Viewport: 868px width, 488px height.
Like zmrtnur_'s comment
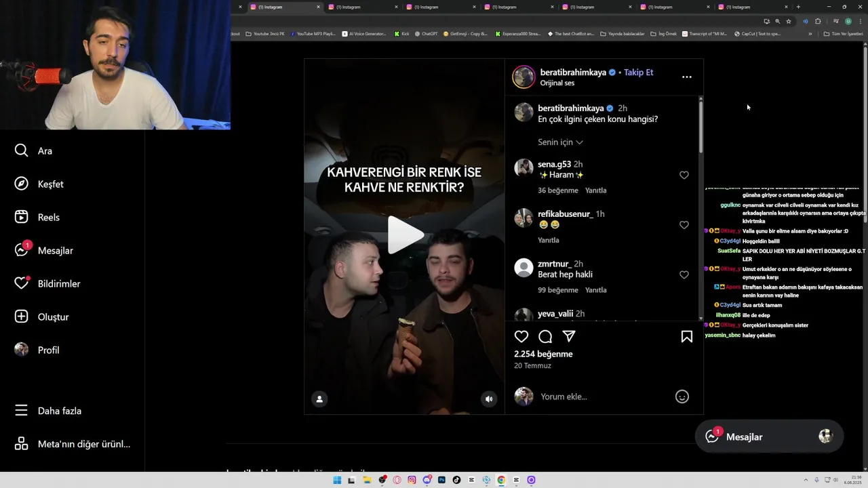[x=684, y=274]
